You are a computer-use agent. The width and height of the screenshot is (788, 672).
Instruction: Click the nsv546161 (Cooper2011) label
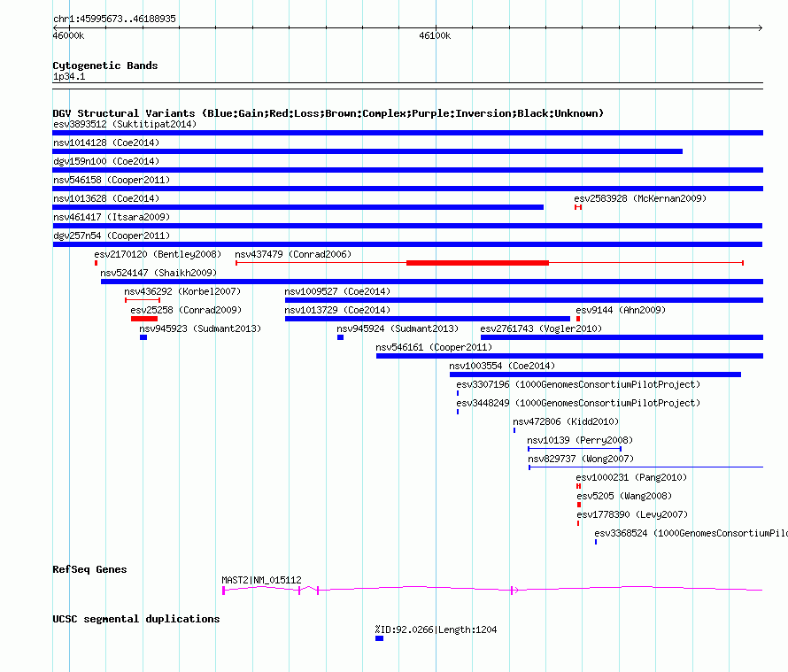pos(434,347)
